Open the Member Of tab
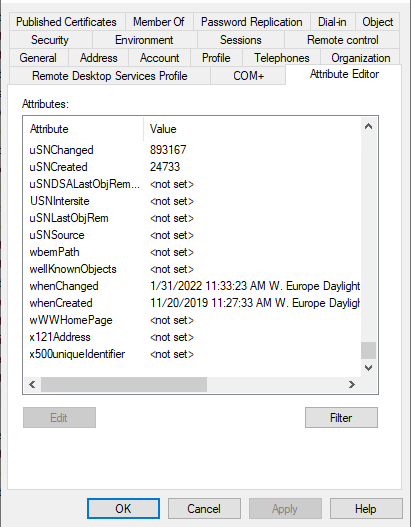Viewport: 412px width, 527px height. pyautogui.click(x=159, y=22)
